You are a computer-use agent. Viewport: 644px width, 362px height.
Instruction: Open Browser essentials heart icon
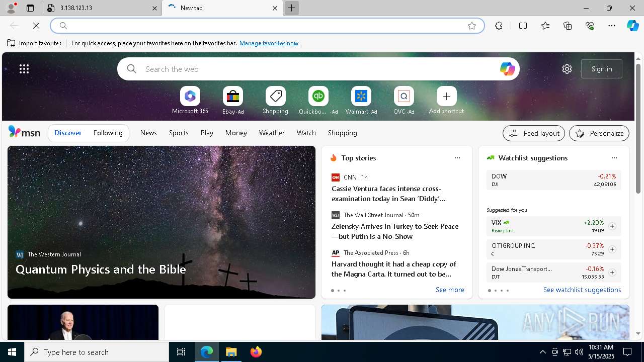coord(590,26)
